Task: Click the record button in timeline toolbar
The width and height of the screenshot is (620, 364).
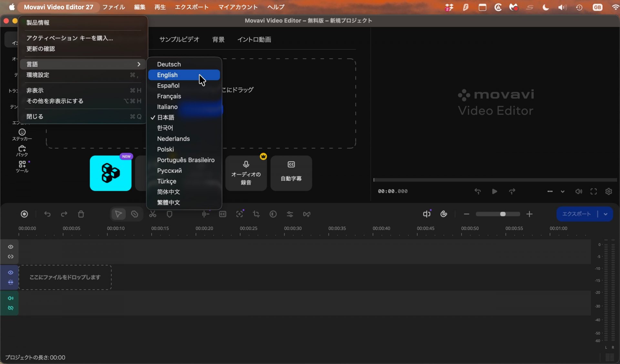Action: point(24,214)
